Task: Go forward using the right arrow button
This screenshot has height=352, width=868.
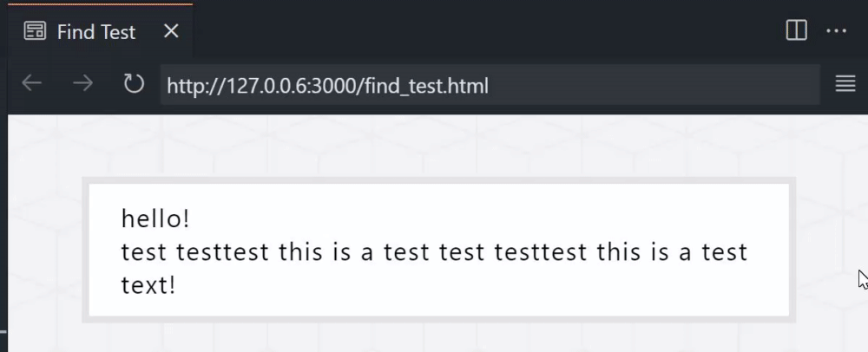Action: 82,84
